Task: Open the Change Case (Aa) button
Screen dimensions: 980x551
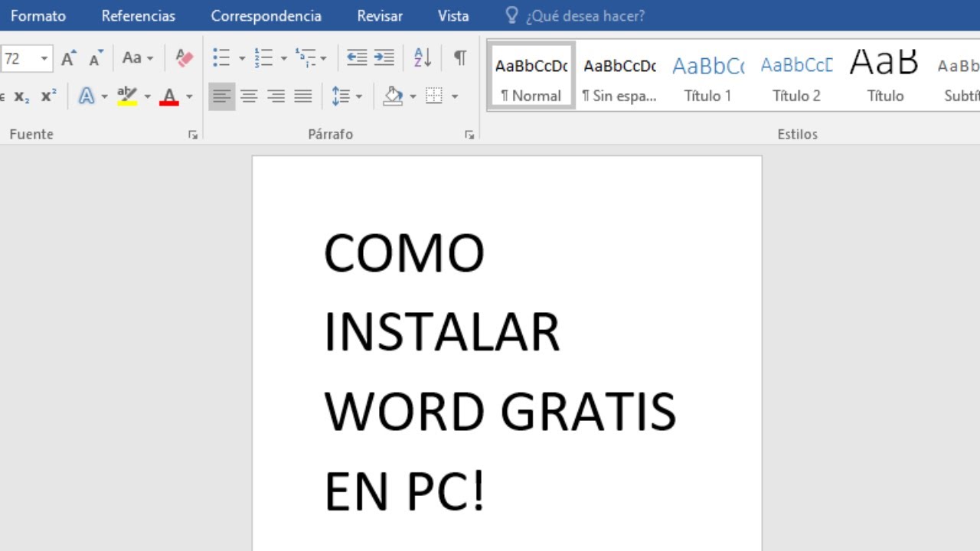Action: (138, 58)
